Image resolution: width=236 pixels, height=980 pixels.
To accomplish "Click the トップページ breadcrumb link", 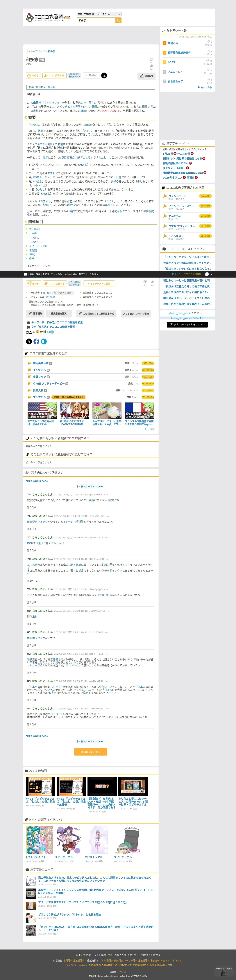I will click(x=37, y=51).
